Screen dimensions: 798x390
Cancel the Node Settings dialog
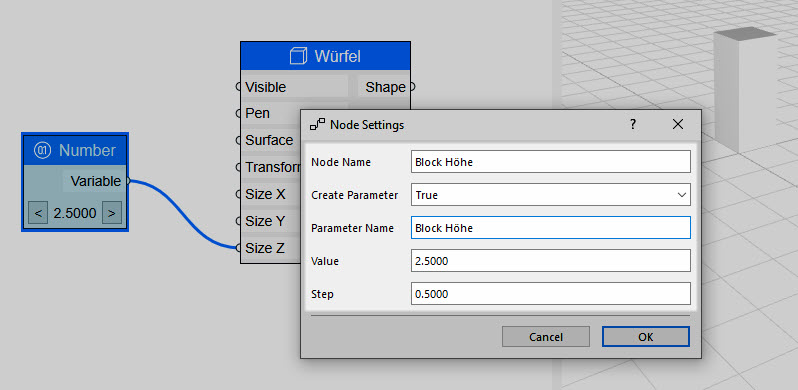pyautogui.click(x=546, y=337)
